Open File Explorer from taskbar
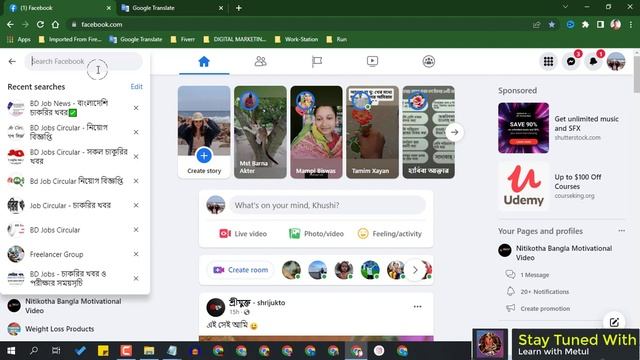The width and height of the screenshot is (640, 360). [x=149, y=351]
